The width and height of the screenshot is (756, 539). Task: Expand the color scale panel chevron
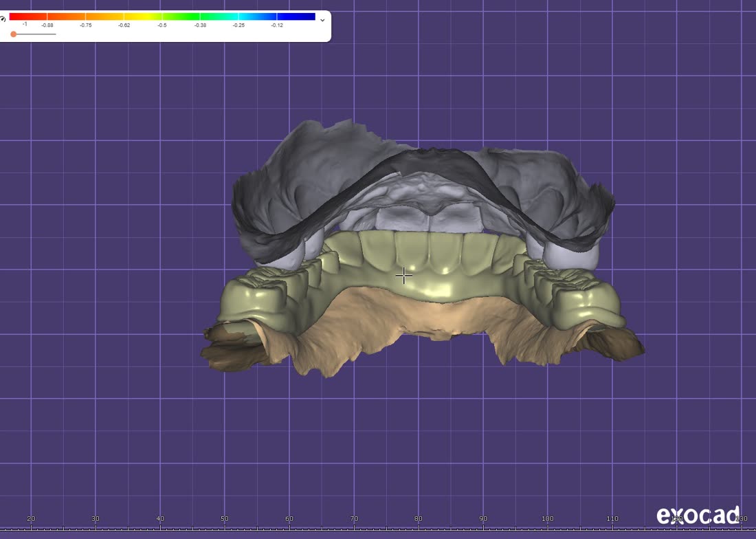pyautogui.click(x=322, y=20)
